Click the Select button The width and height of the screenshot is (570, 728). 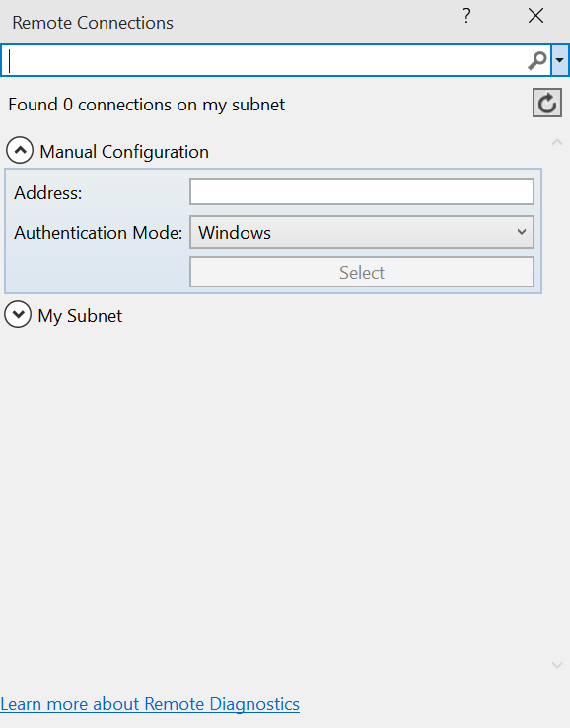362,272
